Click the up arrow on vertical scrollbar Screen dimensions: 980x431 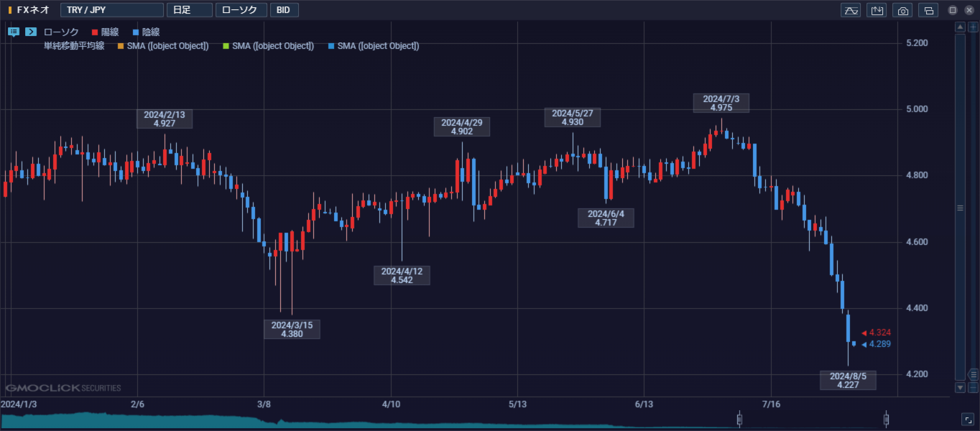click(959, 27)
